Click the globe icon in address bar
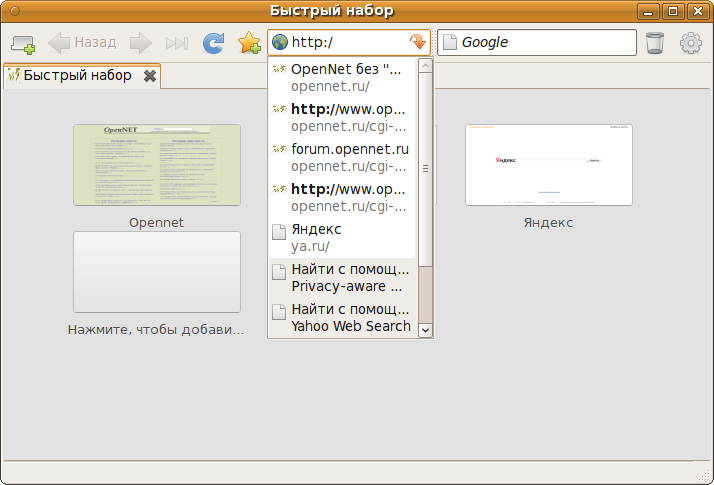 (x=280, y=42)
